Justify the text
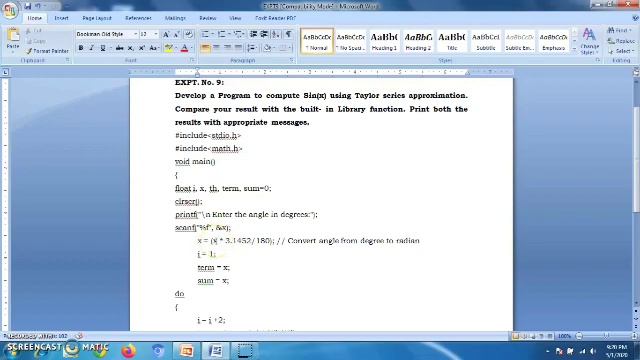Image resolution: width=640 pixels, height=360 pixels. (238, 48)
